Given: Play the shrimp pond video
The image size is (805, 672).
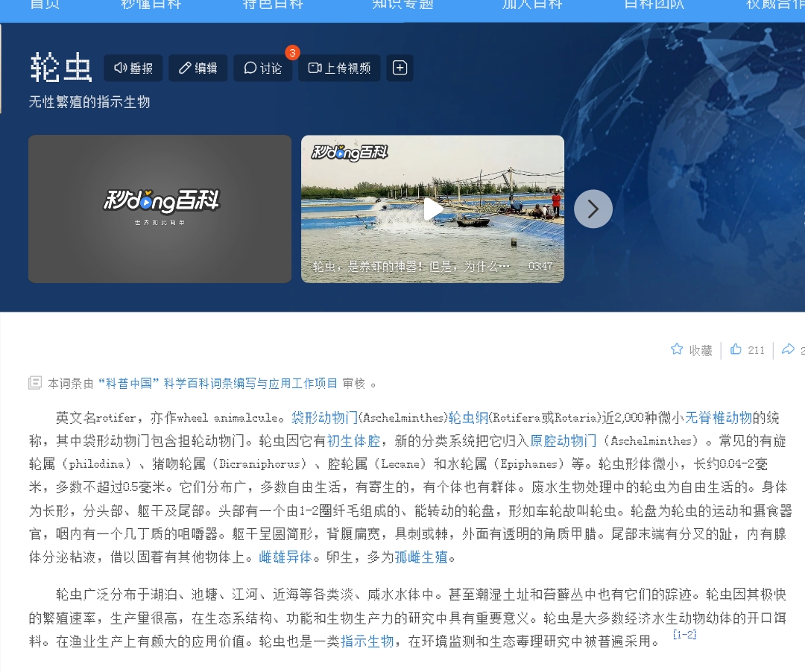Looking at the screenshot, I should click(x=433, y=209).
